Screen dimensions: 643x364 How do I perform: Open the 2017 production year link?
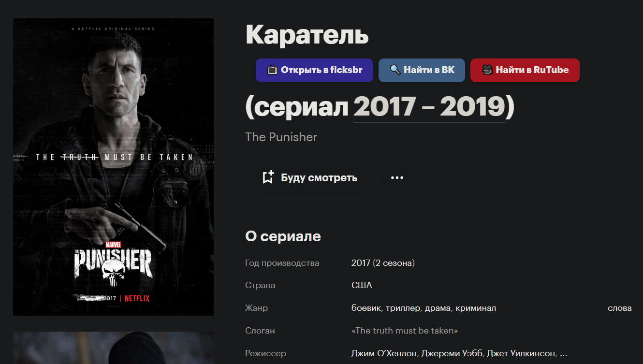tap(361, 263)
